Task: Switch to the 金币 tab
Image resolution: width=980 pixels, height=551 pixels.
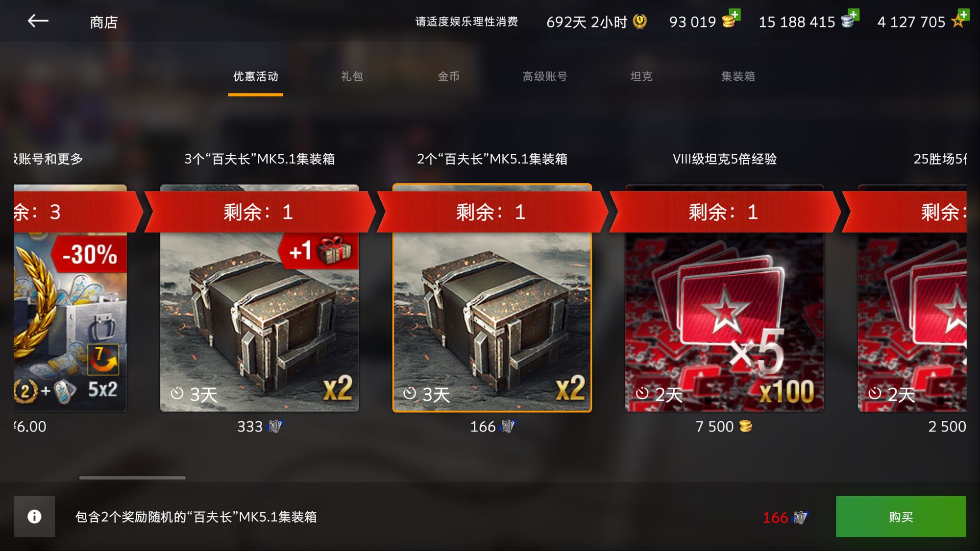Action: point(448,76)
